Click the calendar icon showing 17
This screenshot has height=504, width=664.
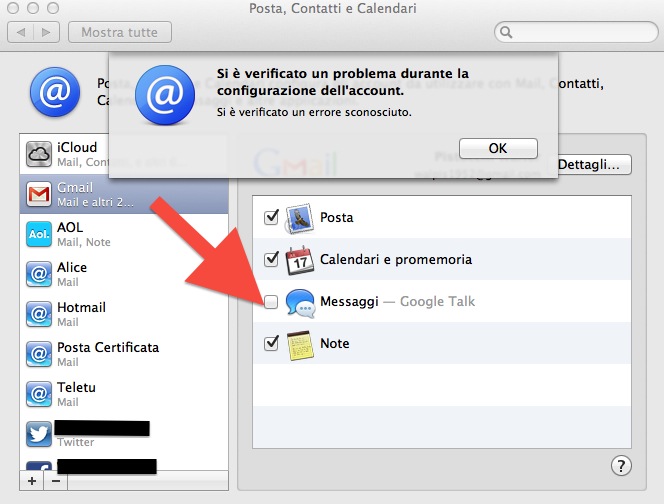click(300, 260)
